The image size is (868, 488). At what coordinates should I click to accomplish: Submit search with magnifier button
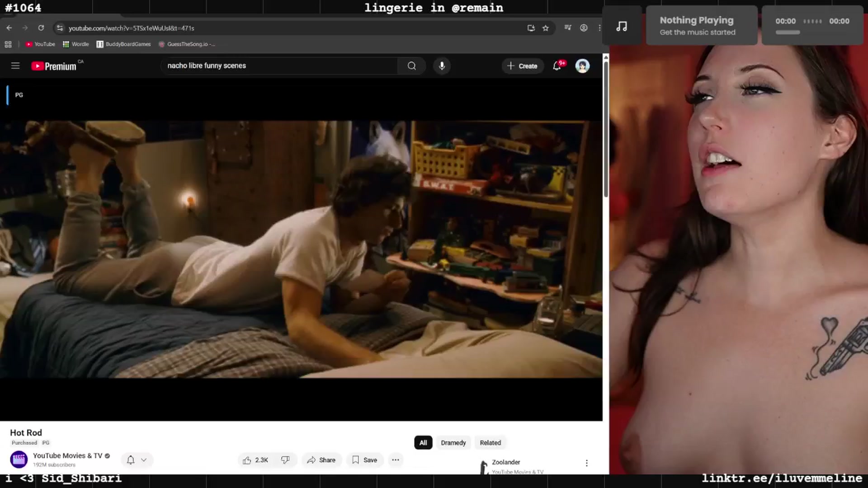[411, 66]
